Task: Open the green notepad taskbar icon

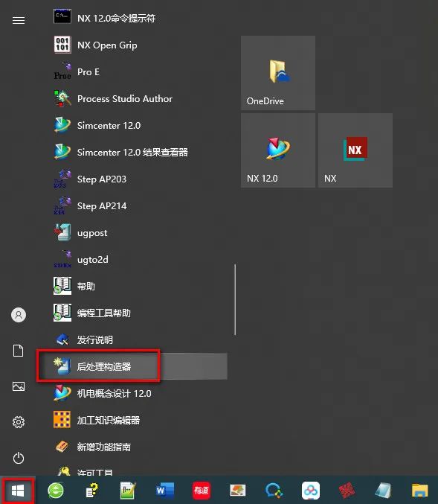Action: click(x=128, y=491)
